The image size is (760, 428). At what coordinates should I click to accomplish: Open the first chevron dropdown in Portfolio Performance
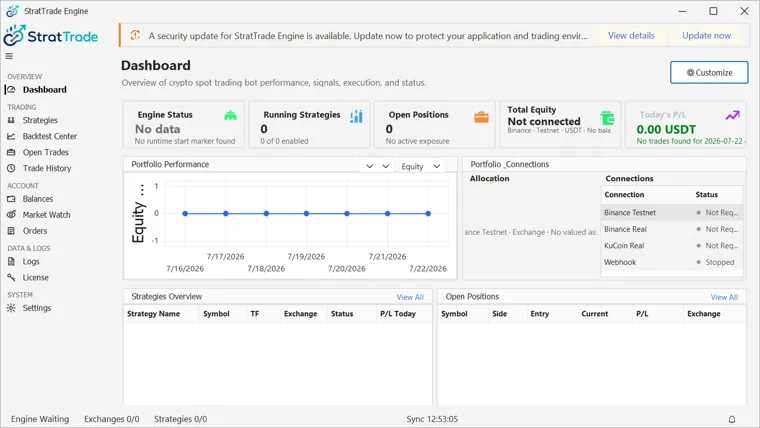pos(369,166)
